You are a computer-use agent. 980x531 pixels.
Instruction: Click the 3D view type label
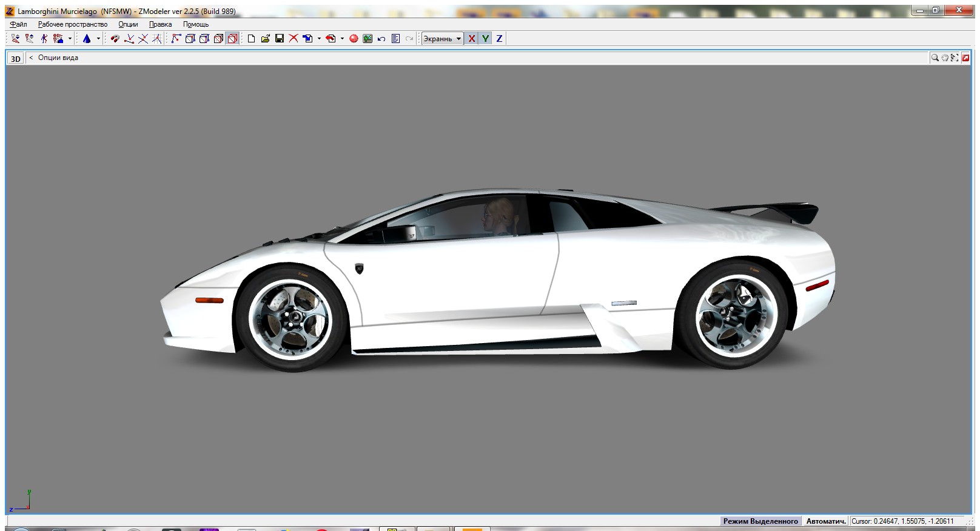[x=16, y=59]
